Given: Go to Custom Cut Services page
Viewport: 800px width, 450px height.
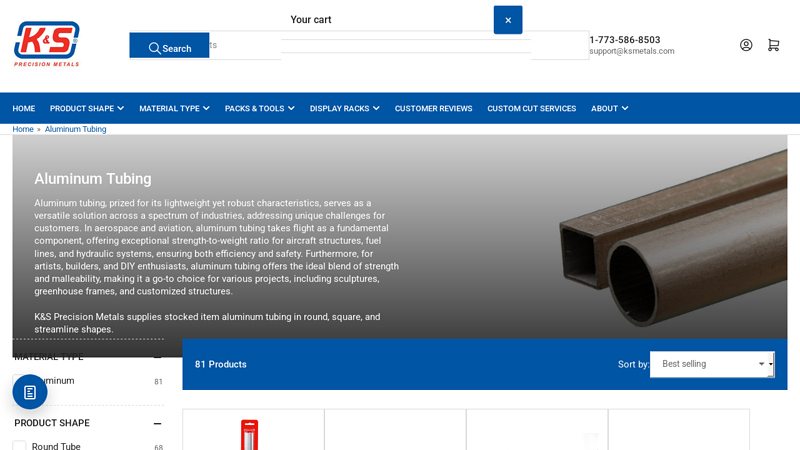Looking at the screenshot, I should [x=531, y=108].
